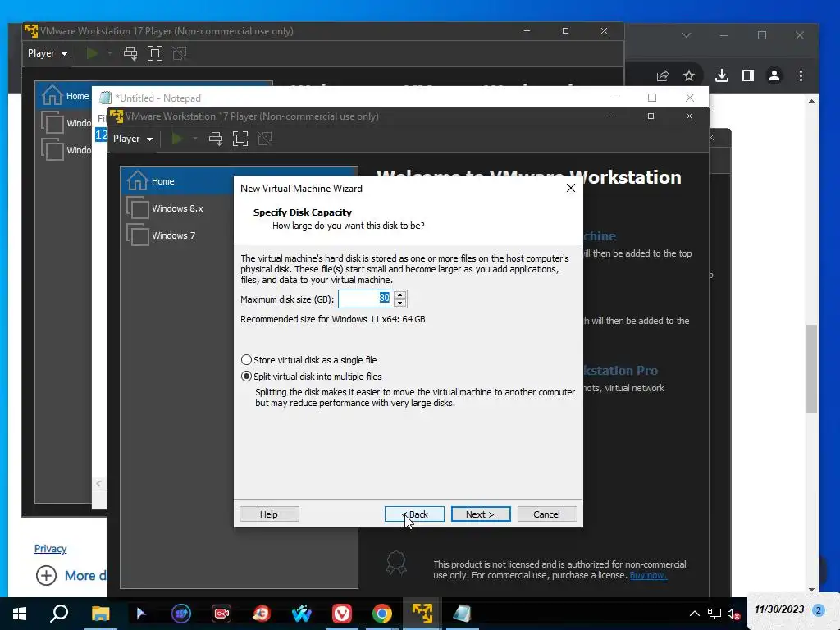This screenshot has height=630, width=840.
Task: Click the Home house icon in front VMware library
Action: coord(137,180)
